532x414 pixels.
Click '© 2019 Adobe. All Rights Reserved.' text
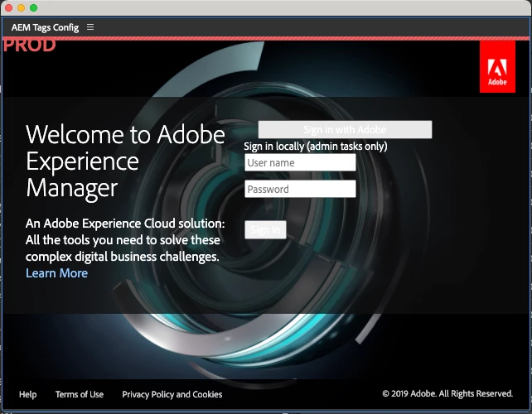447,393
